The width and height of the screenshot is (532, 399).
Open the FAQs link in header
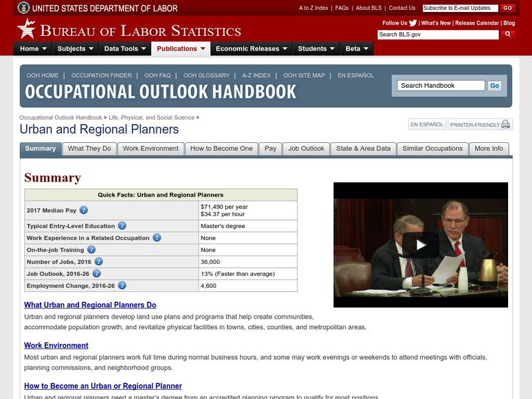(x=342, y=8)
